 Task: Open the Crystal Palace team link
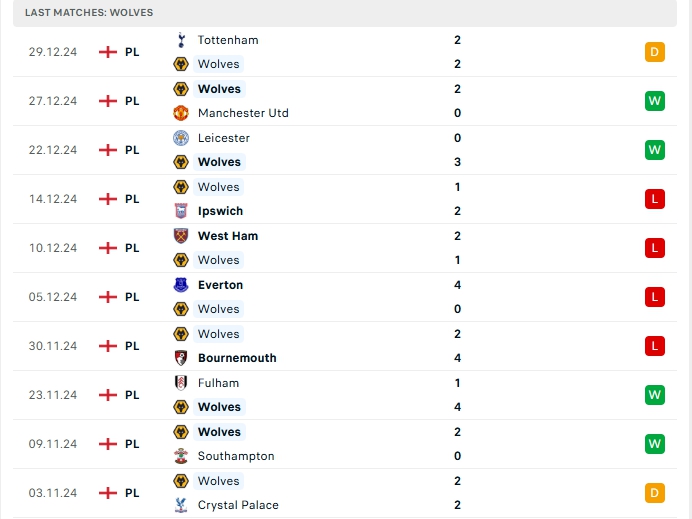click(x=238, y=505)
